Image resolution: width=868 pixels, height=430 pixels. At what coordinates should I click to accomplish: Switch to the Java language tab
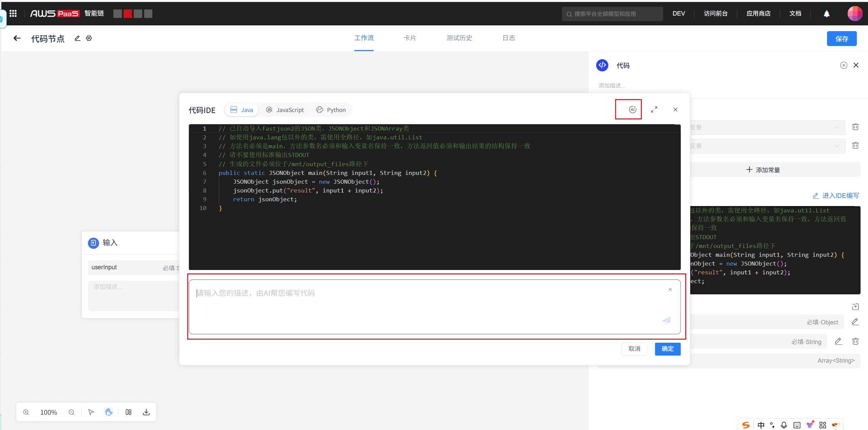[242, 110]
